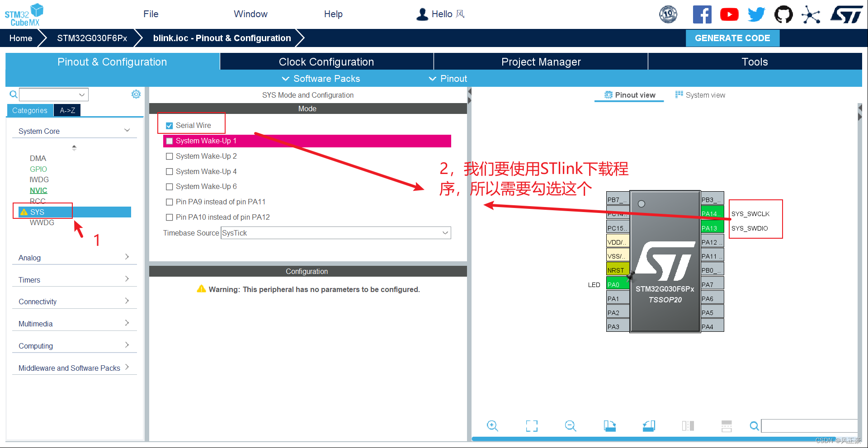This screenshot has height=448, width=868.
Task: Check Pin PA9 instead of pin PA11
Action: (170, 202)
